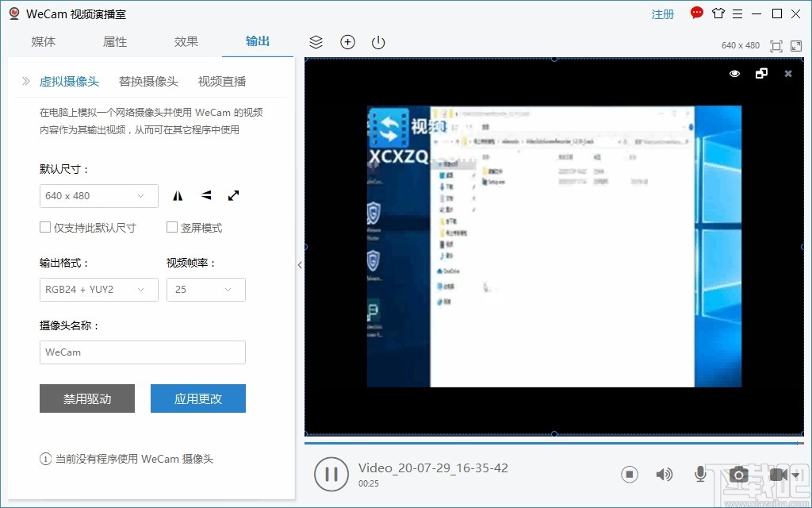Click the picture-in-picture icon on preview
This screenshot has width=812, height=508.
(x=761, y=73)
